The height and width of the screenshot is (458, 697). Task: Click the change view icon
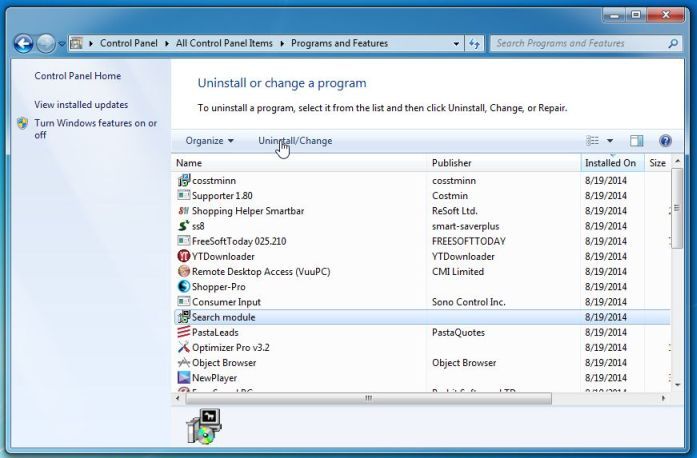pos(593,141)
